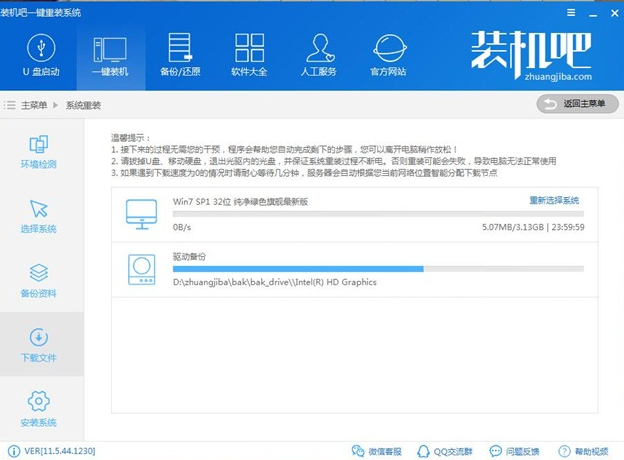The image size is (624, 460).
Task: Go to 环境检测 step in sidebar
Action: click(x=39, y=152)
